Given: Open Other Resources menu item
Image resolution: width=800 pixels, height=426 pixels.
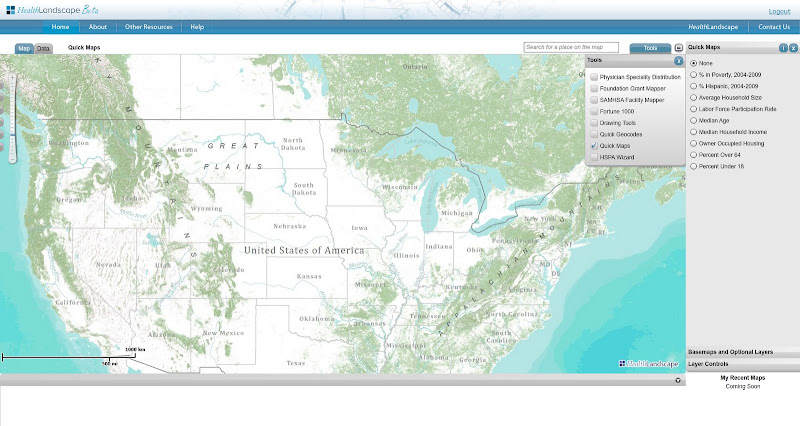Looking at the screenshot, I should click(x=148, y=27).
